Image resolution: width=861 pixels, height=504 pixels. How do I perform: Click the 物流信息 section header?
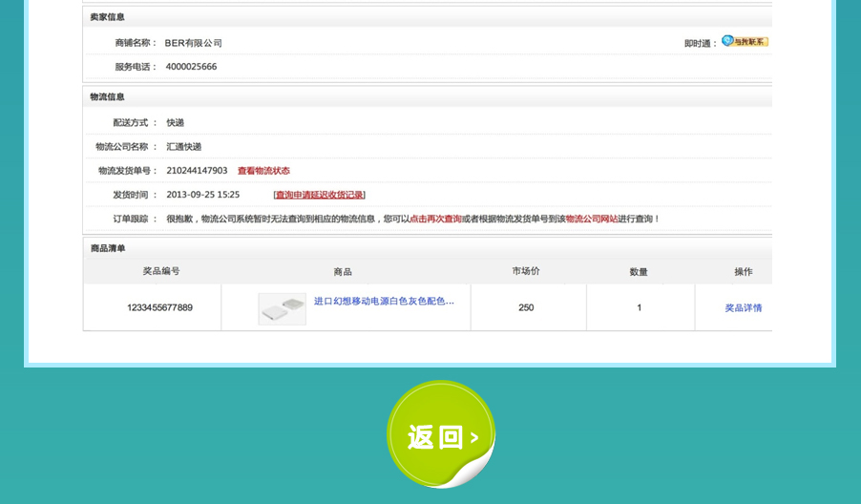tap(107, 96)
